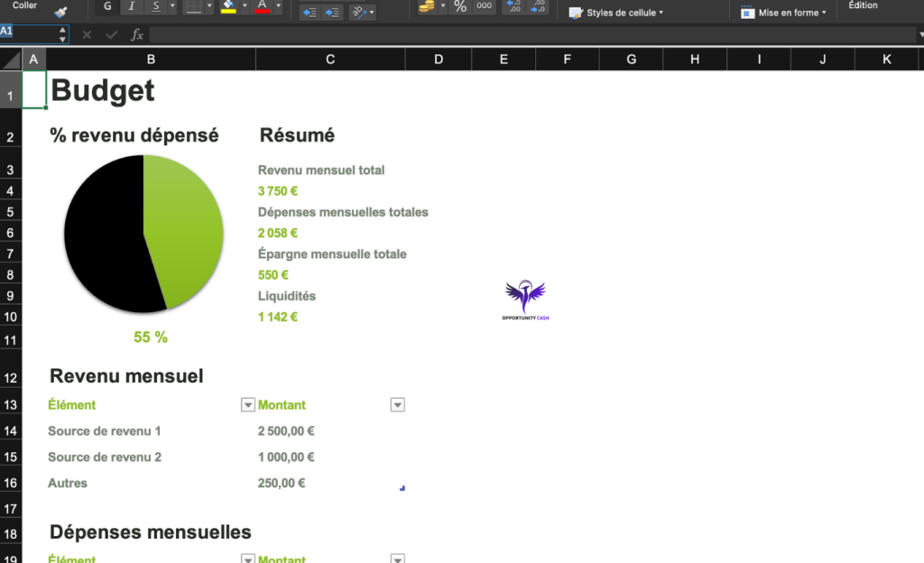Open Élément filter dropdown in Revenu mensuel
924x563 pixels.
[x=247, y=404]
